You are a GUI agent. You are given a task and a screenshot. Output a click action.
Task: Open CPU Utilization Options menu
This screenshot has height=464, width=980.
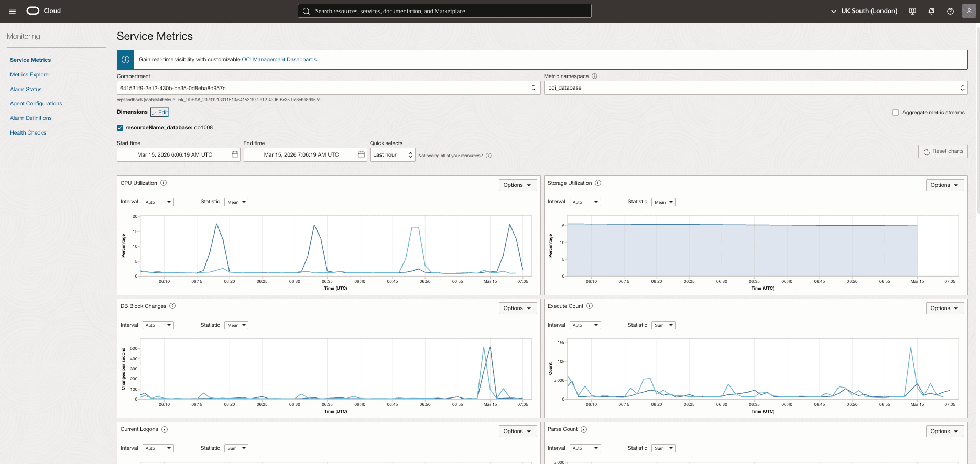pos(518,185)
